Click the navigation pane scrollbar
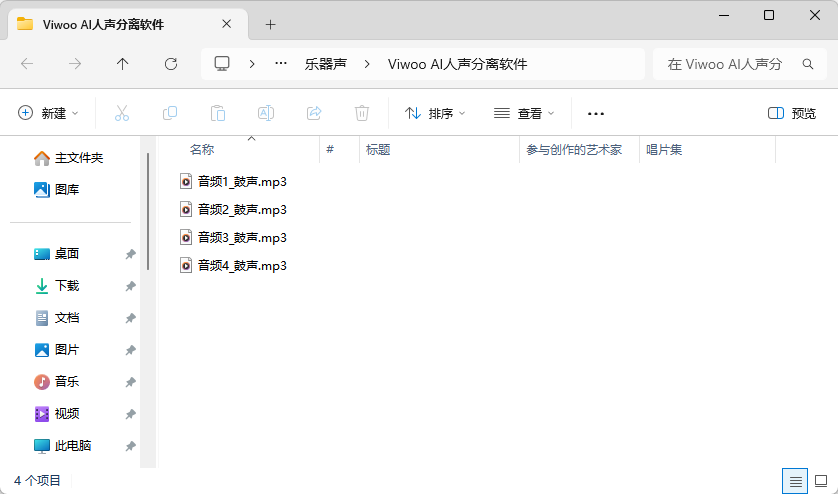Viewport: 838px width, 494px height. [148, 212]
